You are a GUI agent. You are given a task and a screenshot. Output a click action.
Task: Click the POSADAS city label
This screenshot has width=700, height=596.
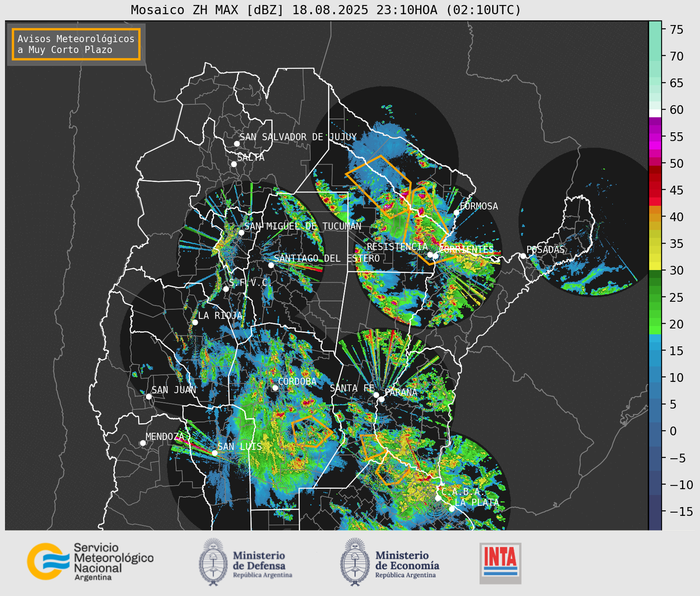pos(546,250)
